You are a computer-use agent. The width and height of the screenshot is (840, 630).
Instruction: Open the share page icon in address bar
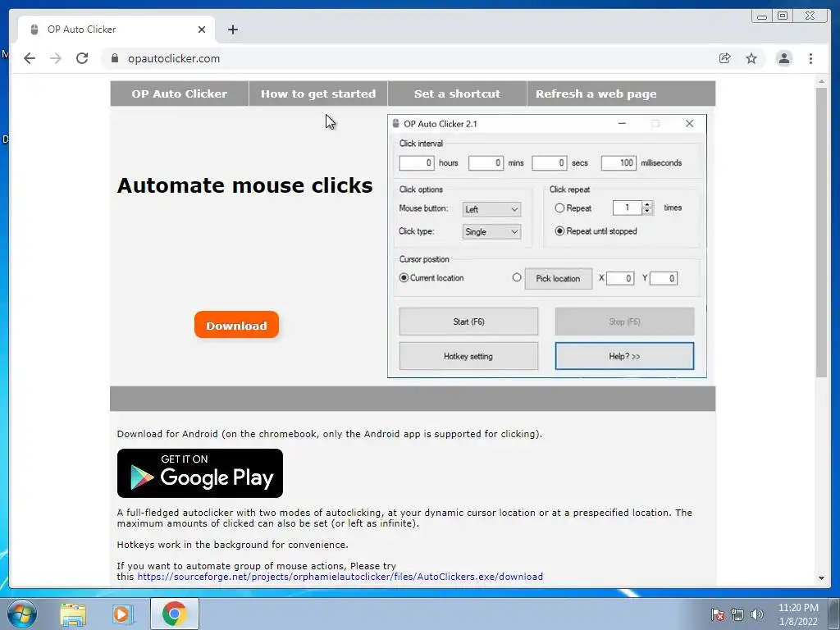pos(725,58)
